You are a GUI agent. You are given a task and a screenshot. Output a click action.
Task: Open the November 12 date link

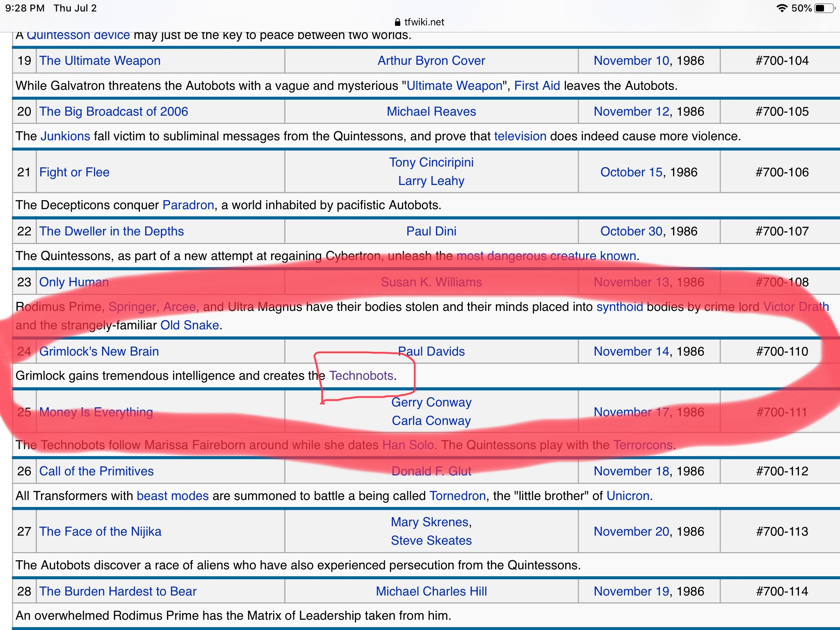coord(631,112)
